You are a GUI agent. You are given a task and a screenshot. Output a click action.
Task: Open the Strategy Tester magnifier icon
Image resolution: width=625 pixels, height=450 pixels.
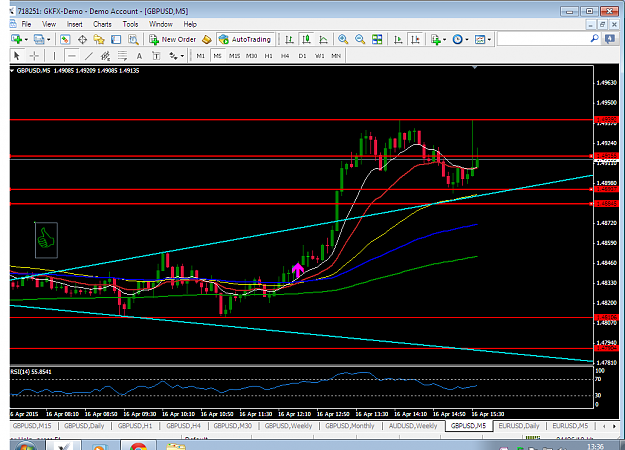[x=133, y=39]
